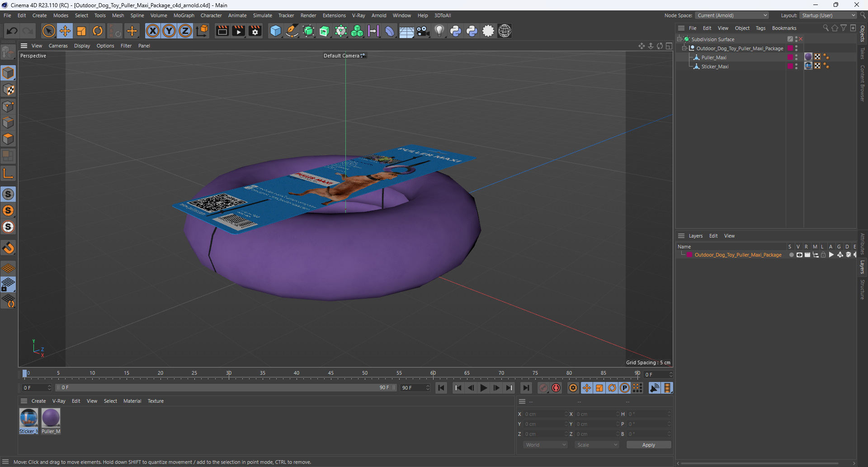Enable Autokeying button
The height and width of the screenshot is (467, 868).
(556, 388)
